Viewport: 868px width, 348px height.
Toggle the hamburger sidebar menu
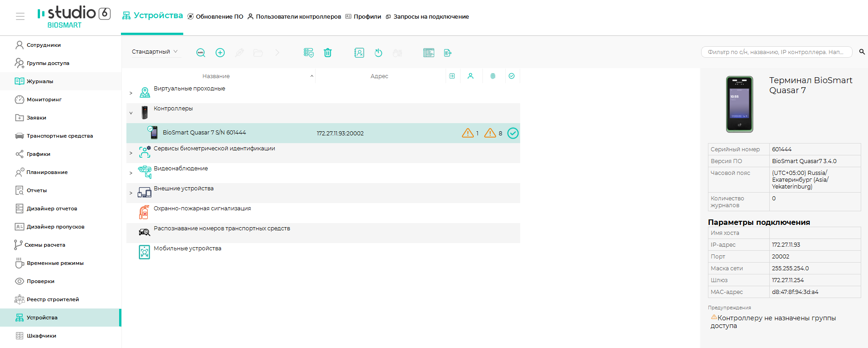(x=20, y=16)
